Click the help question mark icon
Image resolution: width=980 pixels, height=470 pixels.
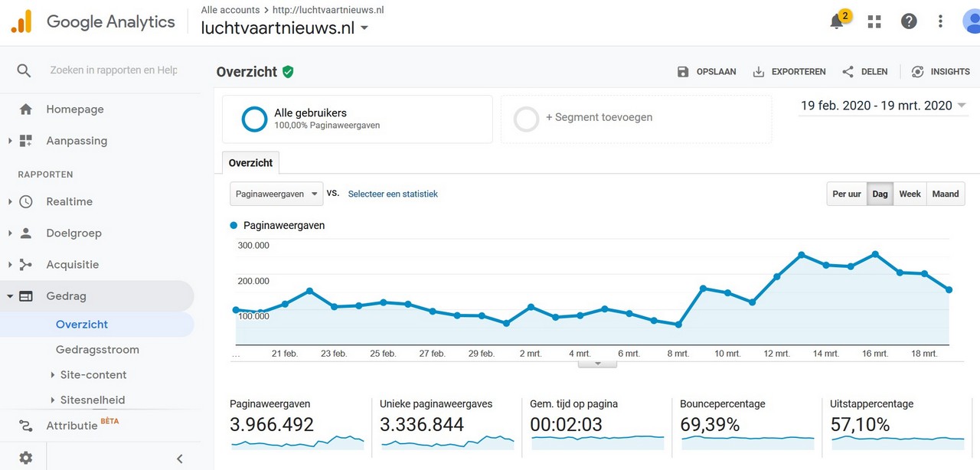coord(909,21)
